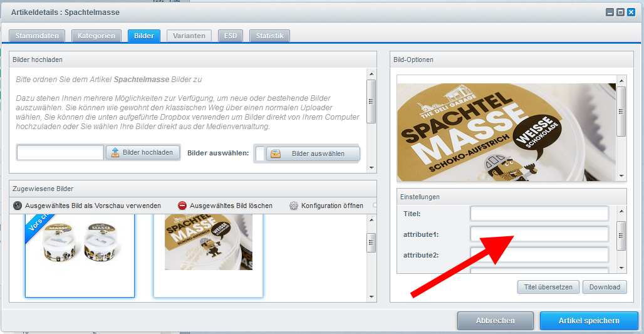Switch to the Stammdaten tab
This screenshot has width=644, height=334.
37,36
